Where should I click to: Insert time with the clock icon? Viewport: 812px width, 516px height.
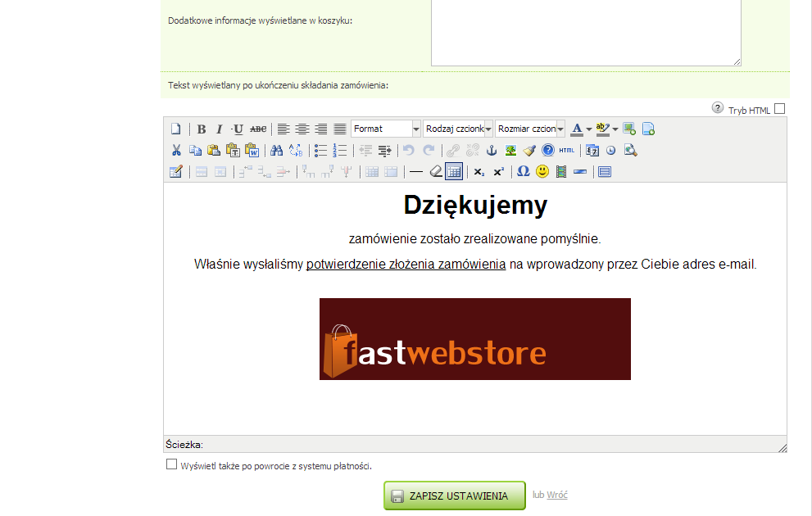(611, 150)
